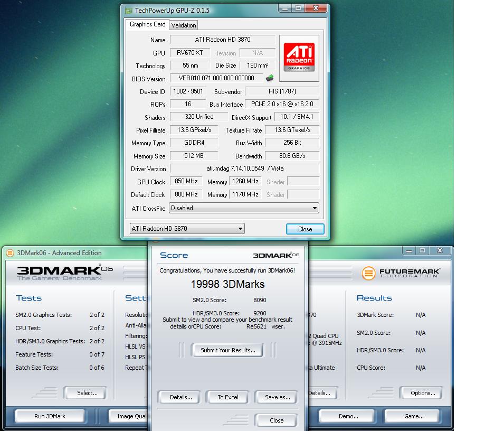Viewport: 504px width, 431px height.
Task: Click the 1170 MHz default memory field
Action: tap(245, 194)
